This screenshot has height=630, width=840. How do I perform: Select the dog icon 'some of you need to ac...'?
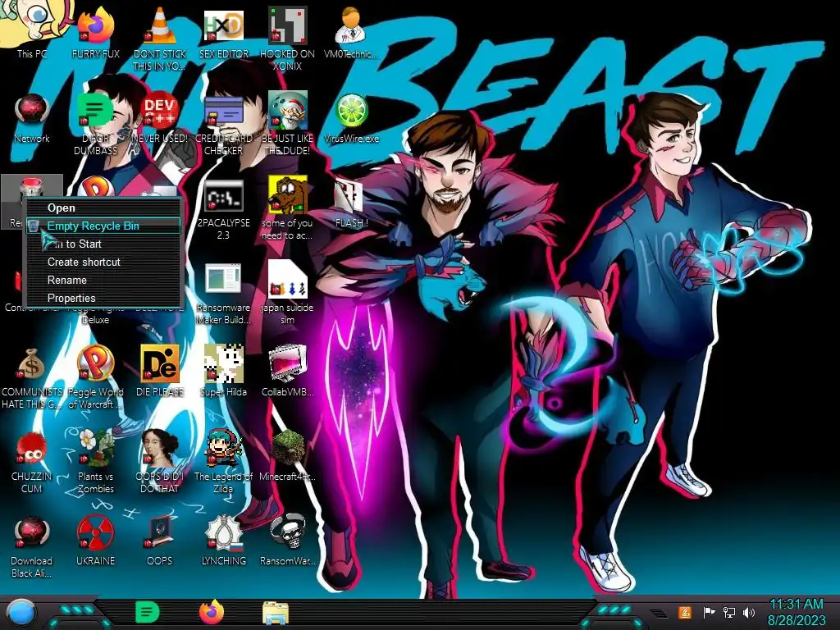(x=288, y=209)
